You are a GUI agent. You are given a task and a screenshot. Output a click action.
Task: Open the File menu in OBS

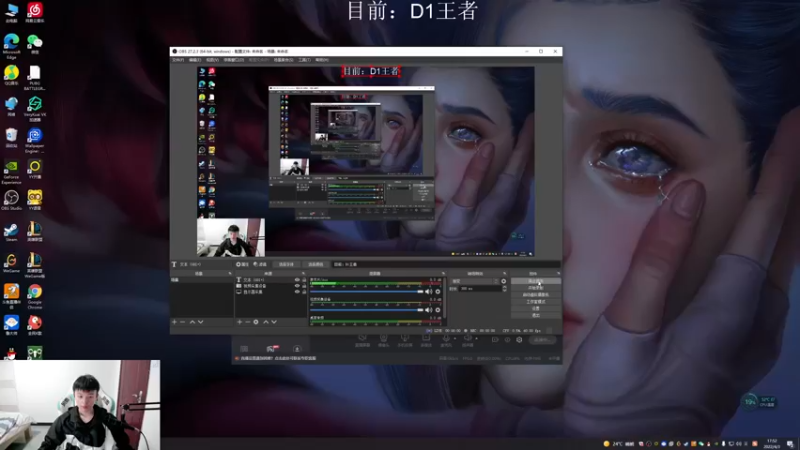tap(178, 60)
